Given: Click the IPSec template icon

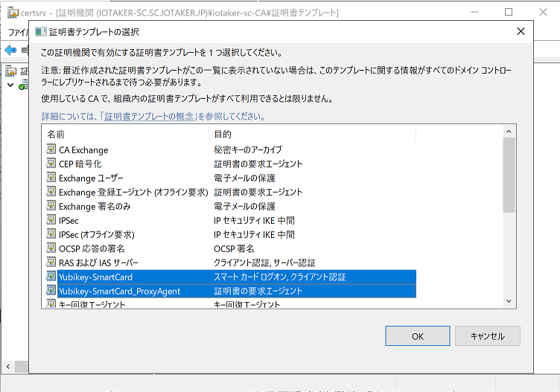Looking at the screenshot, I should (51, 220).
